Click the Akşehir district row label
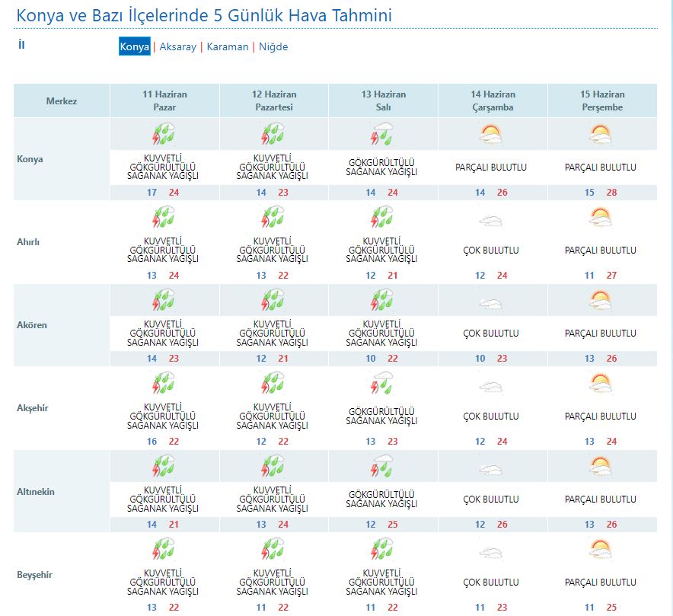 click(x=33, y=408)
